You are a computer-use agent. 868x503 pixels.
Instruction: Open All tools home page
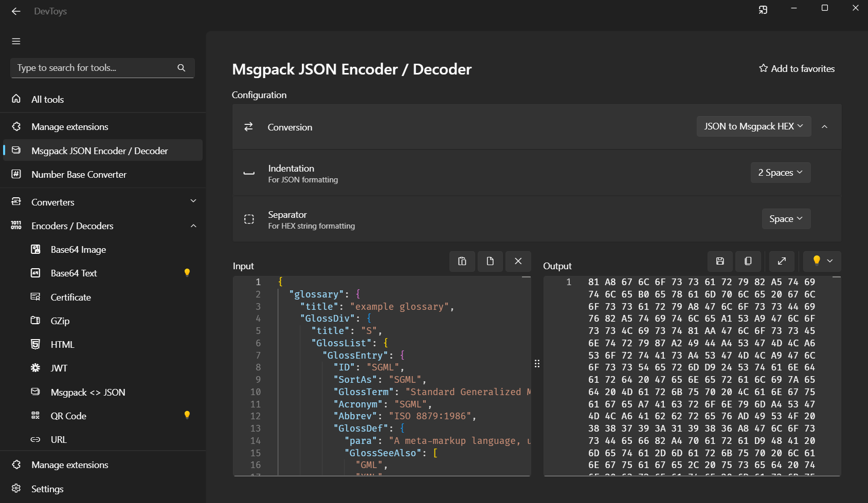tap(103, 99)
